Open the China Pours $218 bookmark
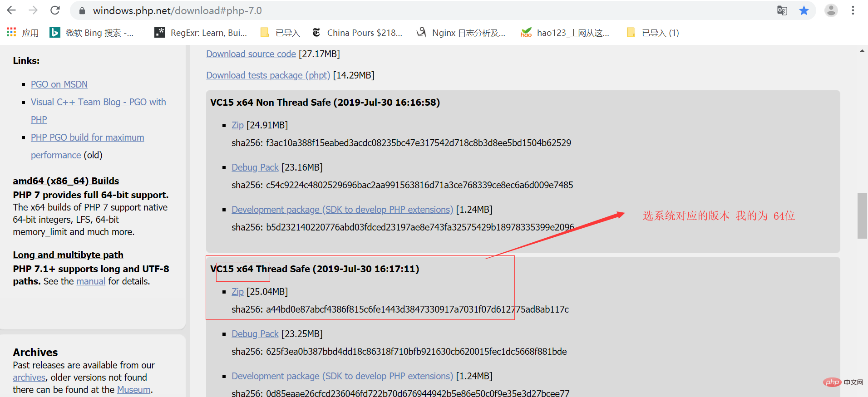 tap(357, 33)
